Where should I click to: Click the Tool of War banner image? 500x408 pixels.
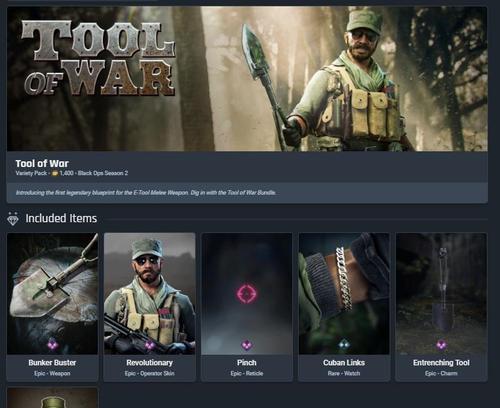247,79
